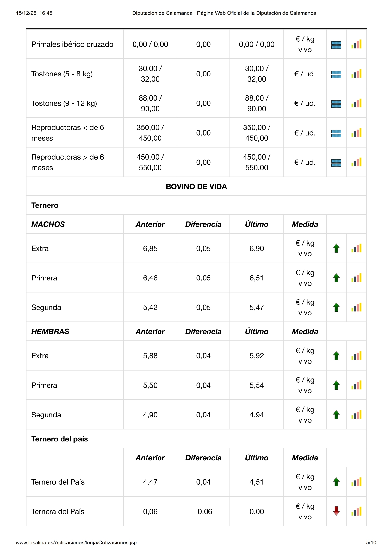This screenshot has height=555, width=392.
Task: Click chart icon for Reproductoras < de 6 meses
Action: 356,133
